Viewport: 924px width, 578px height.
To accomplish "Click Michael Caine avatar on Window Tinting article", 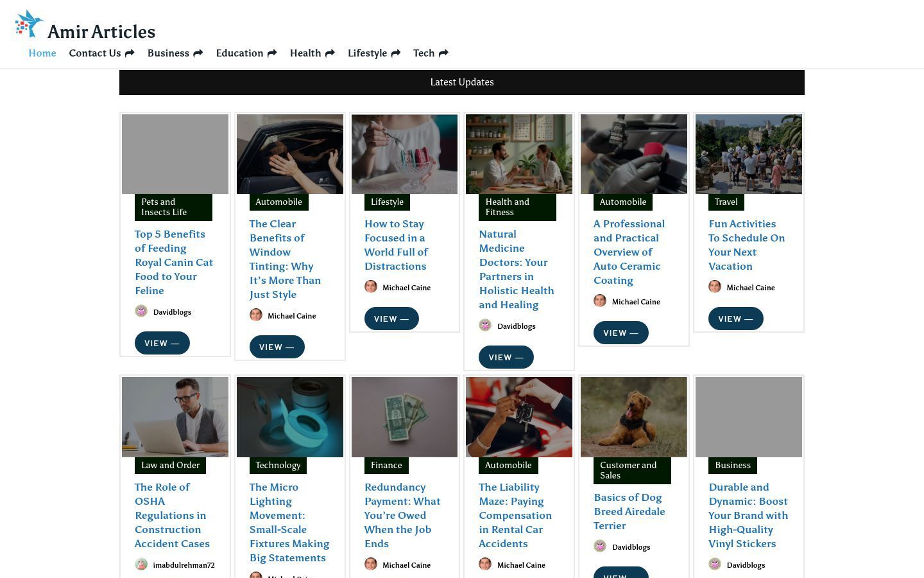I will click(x=256, y=315).
